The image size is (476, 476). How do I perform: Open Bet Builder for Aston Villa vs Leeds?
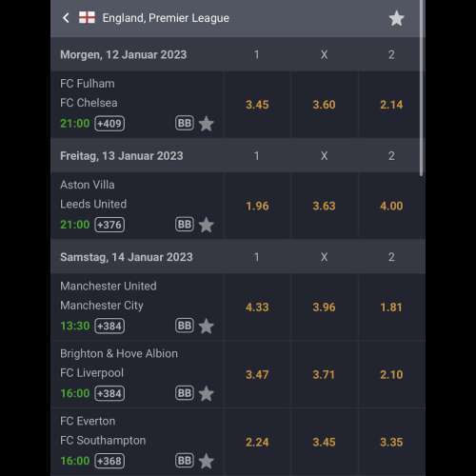coord(185,225)
